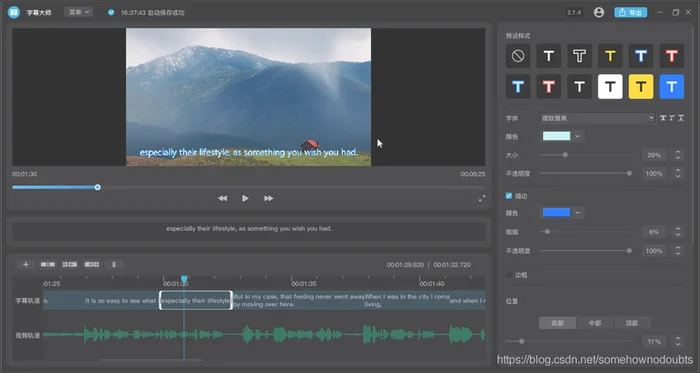Screen dimensions: 700x373
Task: Click the position offset slider handle
Action: coord(521,341)
